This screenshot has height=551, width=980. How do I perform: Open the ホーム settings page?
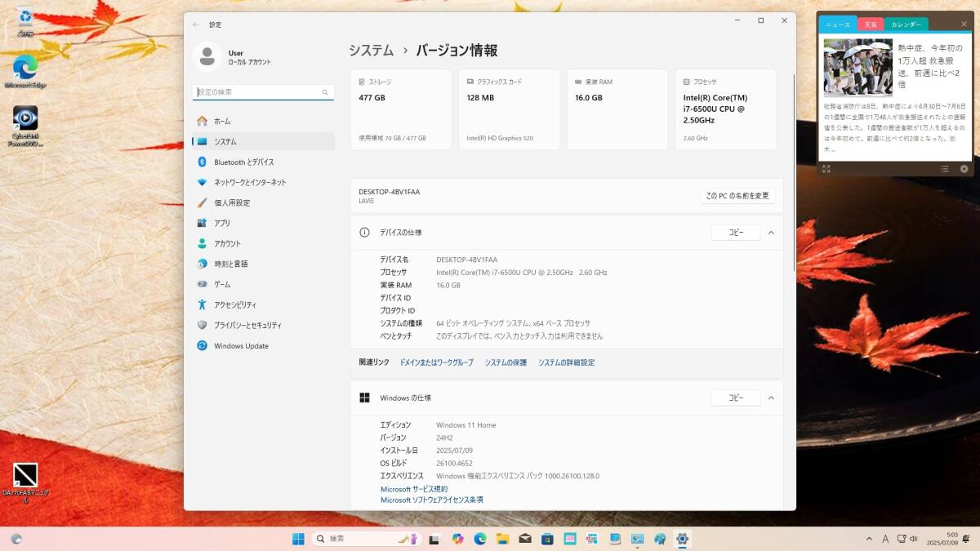tap(263, 121)
